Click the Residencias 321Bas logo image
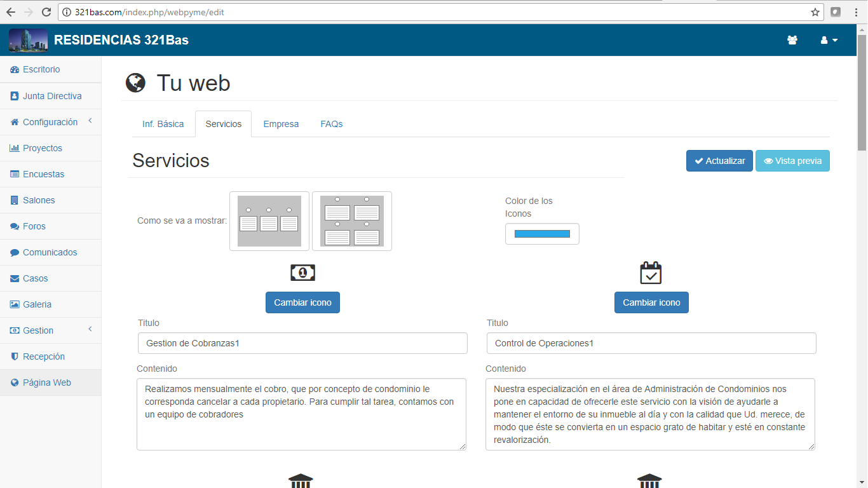The image size is (868, 488). [x=28, y=40]
